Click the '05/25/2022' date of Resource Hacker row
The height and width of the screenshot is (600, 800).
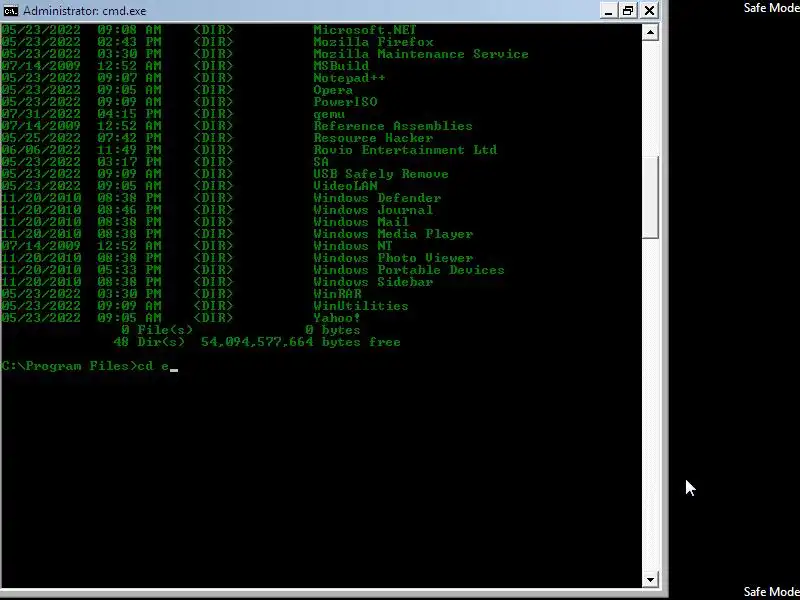[x=41, y=138]
